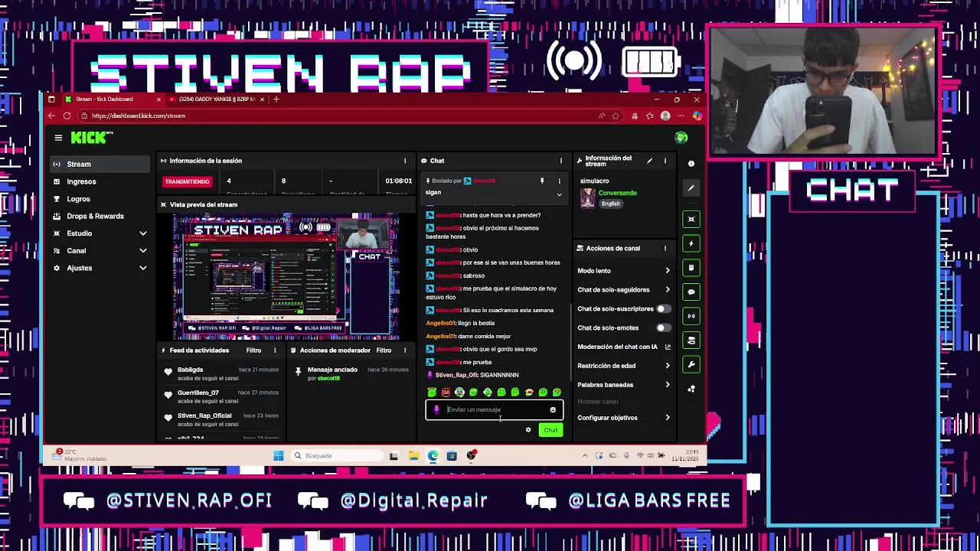This screenshot has height=551, width=980.
Task: Open the pinned message three-dot options
Action: click(x=559, y=181)
